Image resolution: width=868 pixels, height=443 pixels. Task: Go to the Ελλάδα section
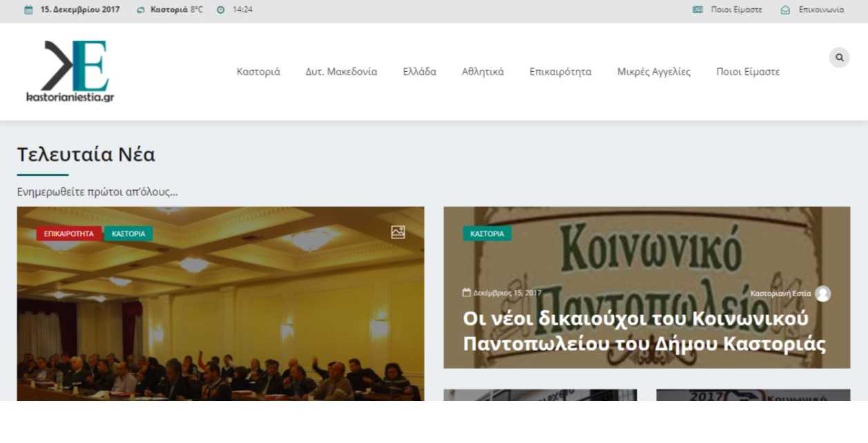(419, 72)
